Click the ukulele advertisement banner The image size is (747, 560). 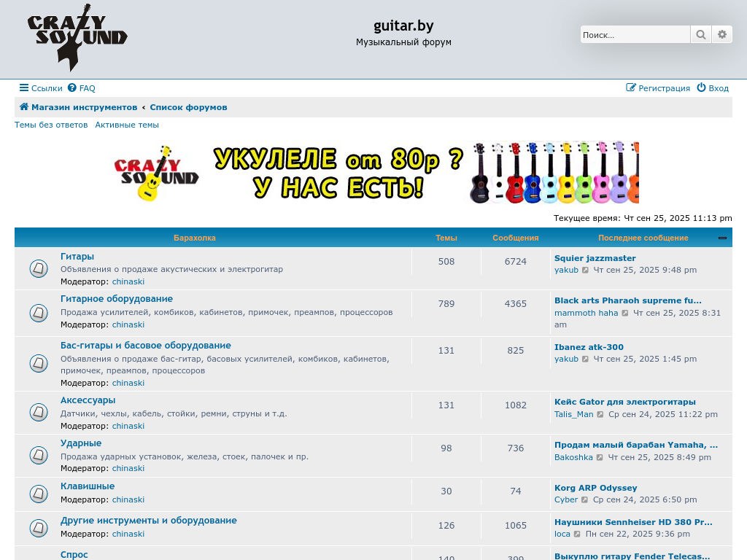376,172
